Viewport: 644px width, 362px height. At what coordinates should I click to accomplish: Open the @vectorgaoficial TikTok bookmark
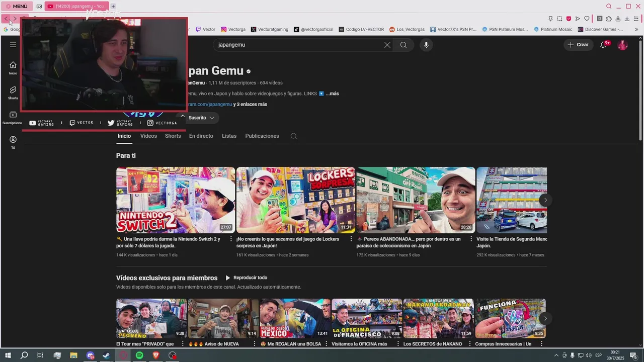313,29
